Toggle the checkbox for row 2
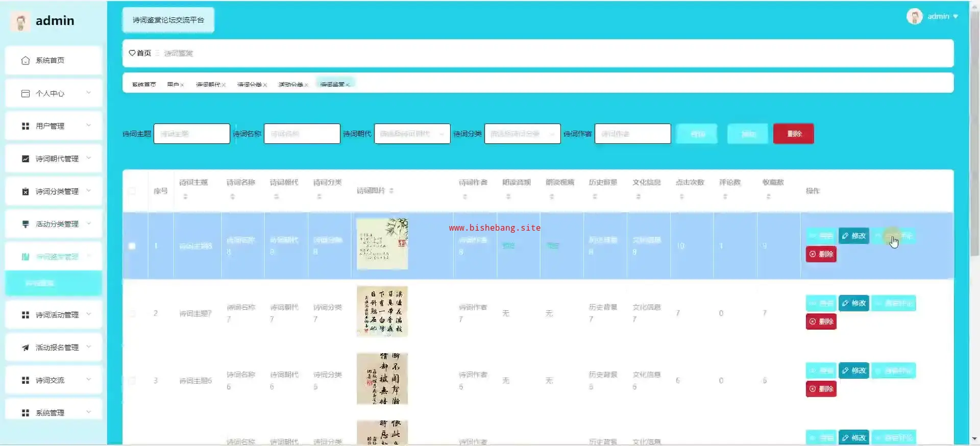 [x=132, y=313]
